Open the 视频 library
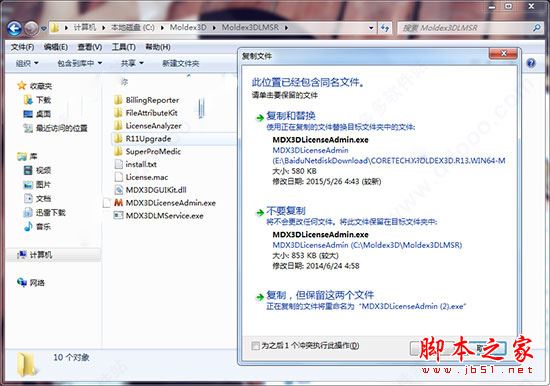 37,170
